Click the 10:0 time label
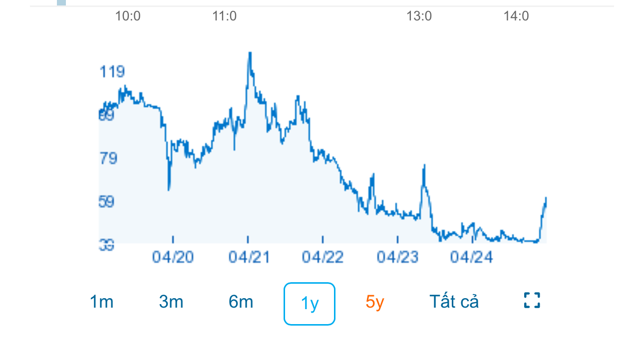The image size is (644, 359). [x=128, y=16]
